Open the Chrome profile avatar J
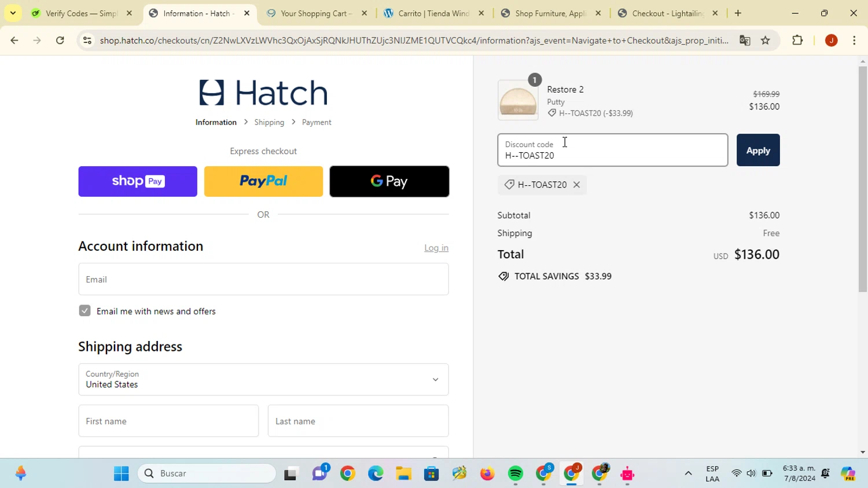The height and width of the screenshot is (488, 868). (x=832, y=40)
